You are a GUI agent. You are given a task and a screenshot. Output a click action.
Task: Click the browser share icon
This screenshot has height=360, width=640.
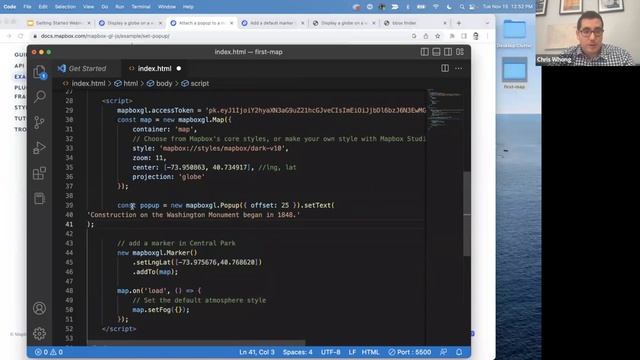426,36
